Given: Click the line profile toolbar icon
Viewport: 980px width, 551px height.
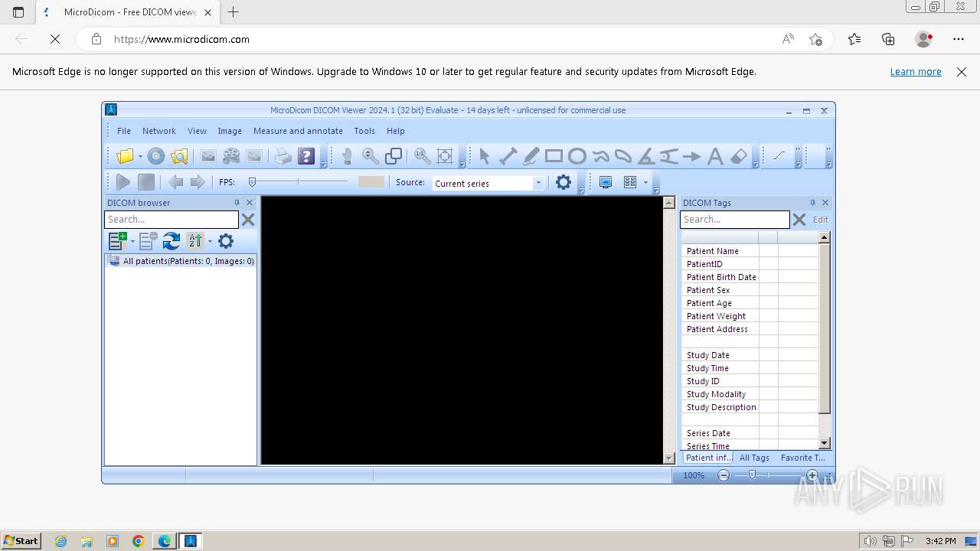Looking at the screenshot, I should coord(779,155).
